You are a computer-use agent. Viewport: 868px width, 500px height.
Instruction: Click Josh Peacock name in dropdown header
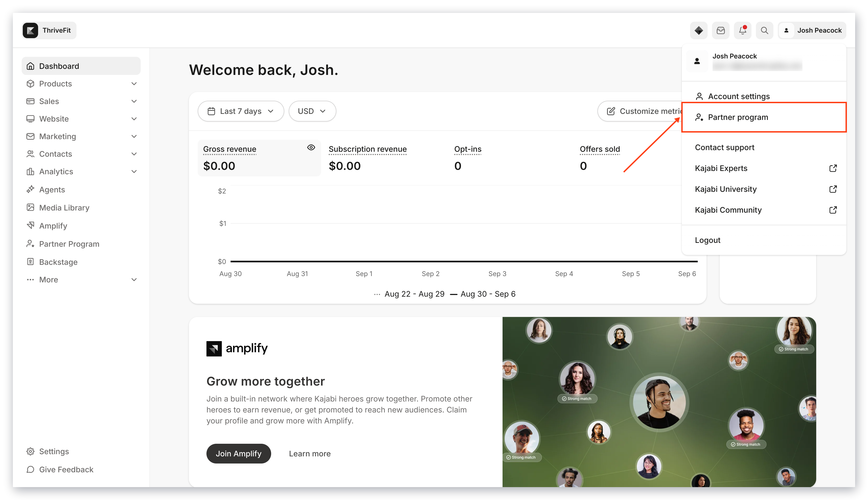click(x=734, y=56)
